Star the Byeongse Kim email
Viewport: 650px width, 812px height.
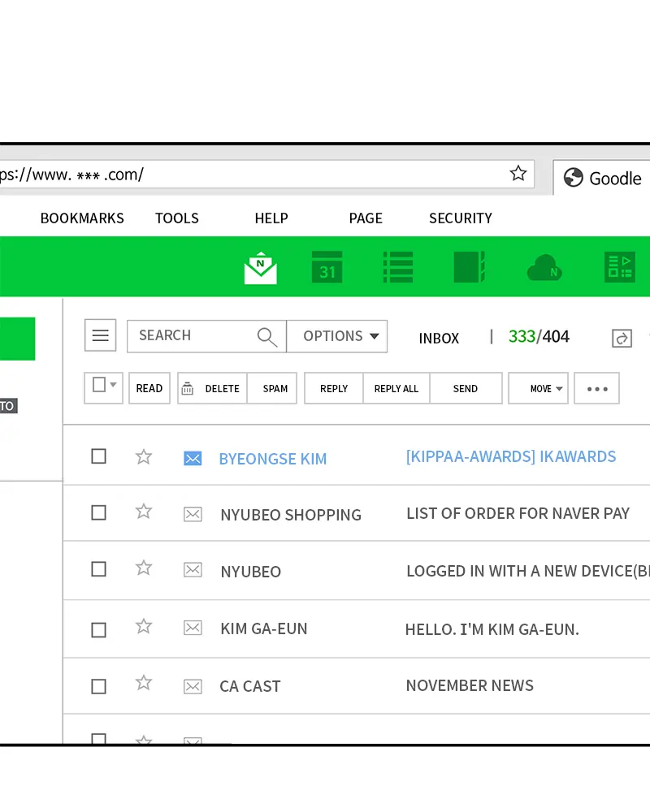[x=144, y=457]
